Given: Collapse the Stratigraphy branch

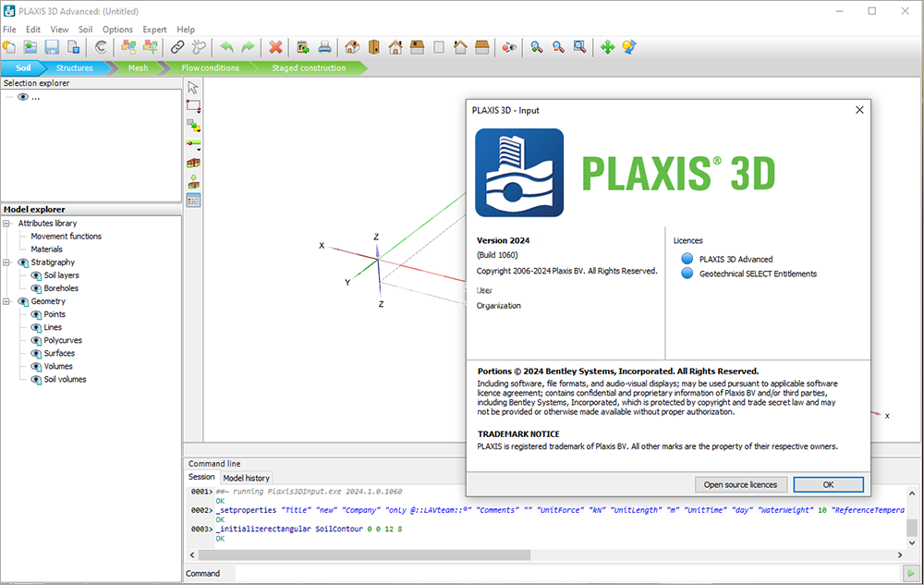Looking at the screenshot, I should coord(6,262).
